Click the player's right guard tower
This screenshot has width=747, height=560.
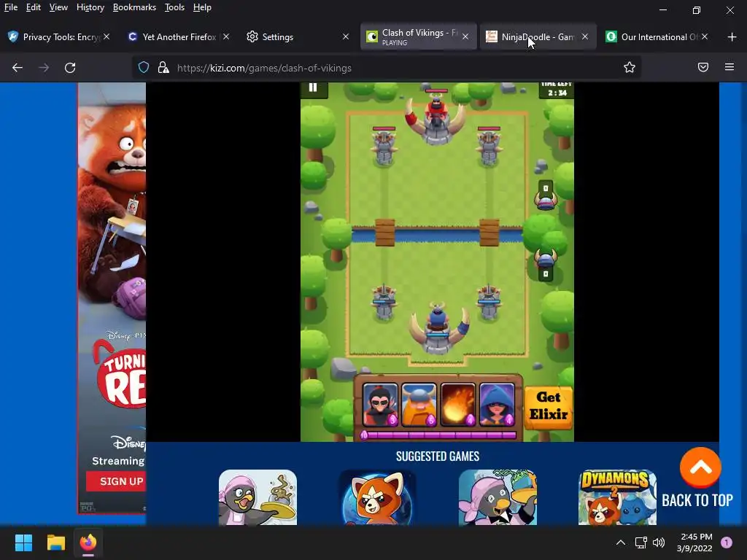tap(489, 302)
